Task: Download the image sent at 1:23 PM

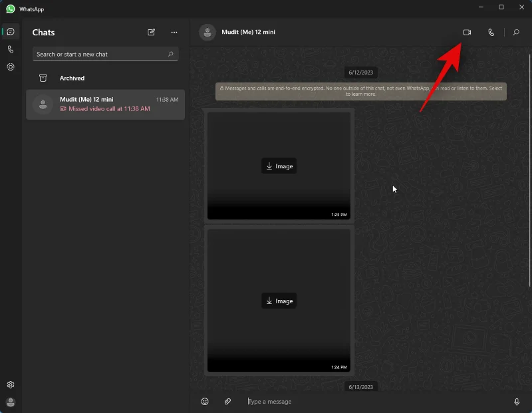Action: [x=279, y=166]
